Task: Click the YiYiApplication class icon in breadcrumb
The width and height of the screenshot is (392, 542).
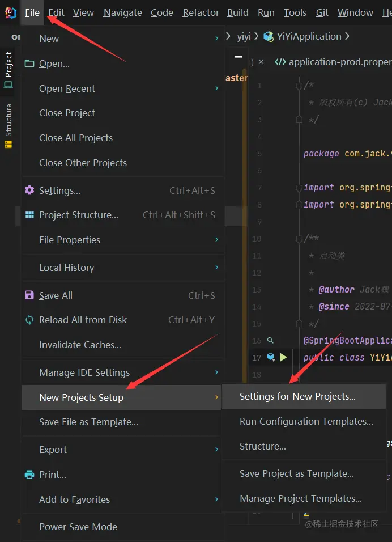Action: pyautogui.click(x=269, y=36)
